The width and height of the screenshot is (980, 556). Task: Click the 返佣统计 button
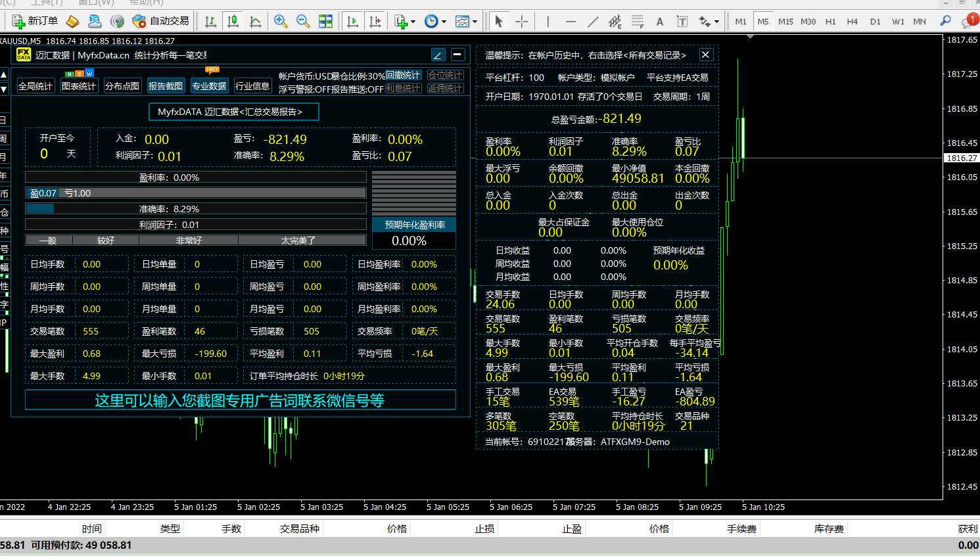click(x=446, y=88)
